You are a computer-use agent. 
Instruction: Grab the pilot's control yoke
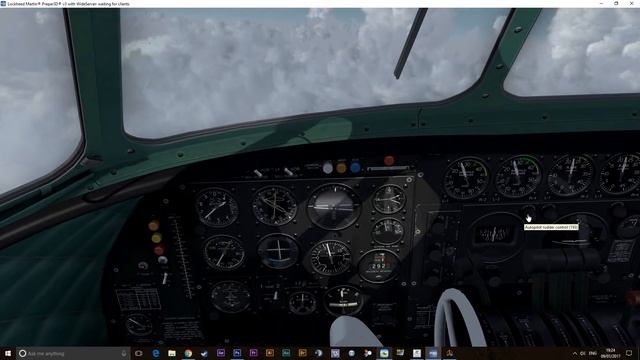pos(460,318)
